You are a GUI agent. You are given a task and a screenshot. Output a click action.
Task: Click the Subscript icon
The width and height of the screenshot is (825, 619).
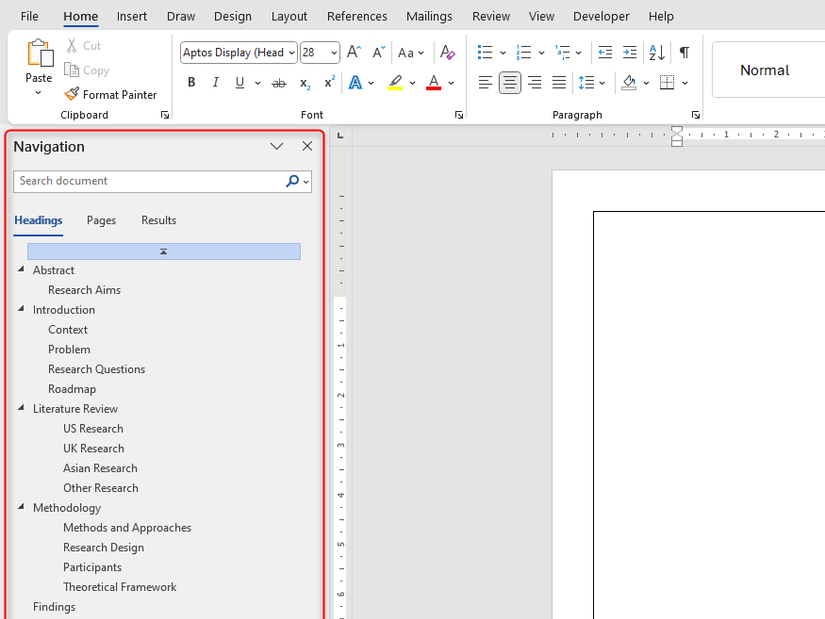303,82
